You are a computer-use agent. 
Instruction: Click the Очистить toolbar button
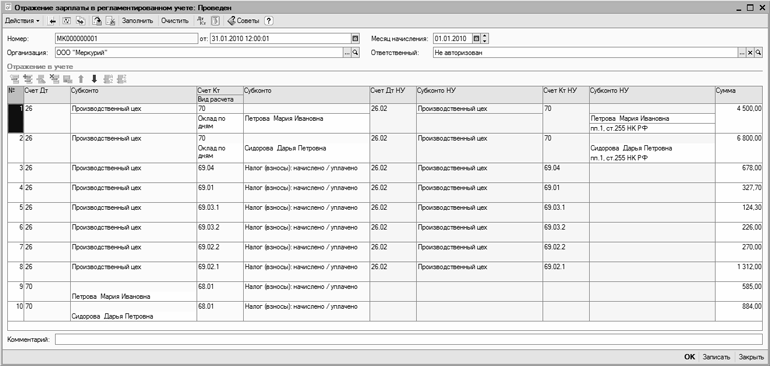point(175,21)
